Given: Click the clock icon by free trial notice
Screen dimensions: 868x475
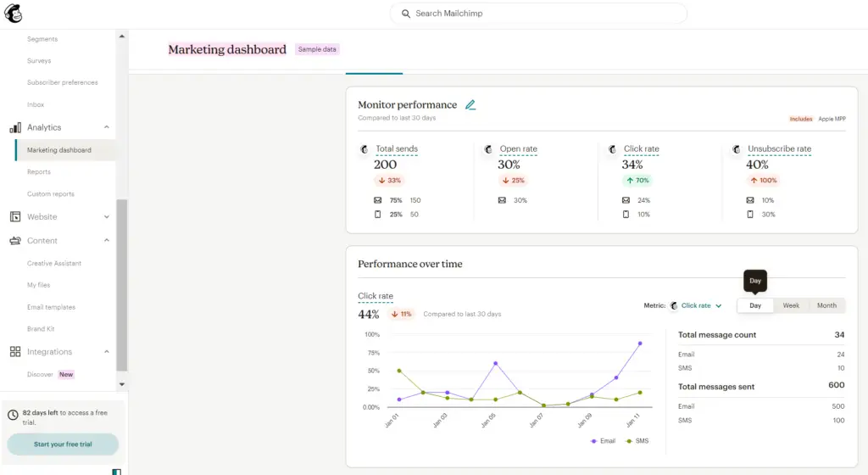Looking at the screenshot, I should (x=13, y=415).
